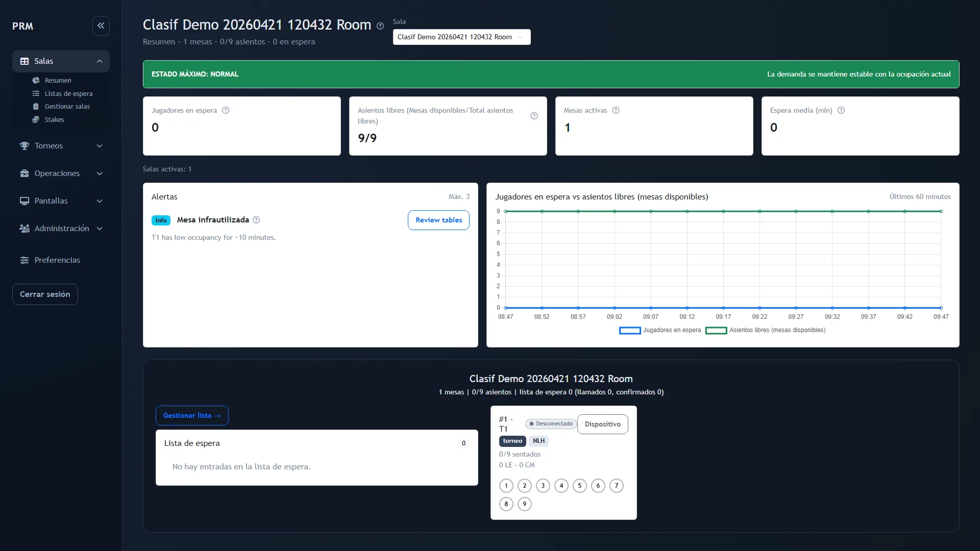The width and height of the screenshot is (980, 551).
Task: Open help icon for Jugadores en espera
Action: tap(226, 110)
